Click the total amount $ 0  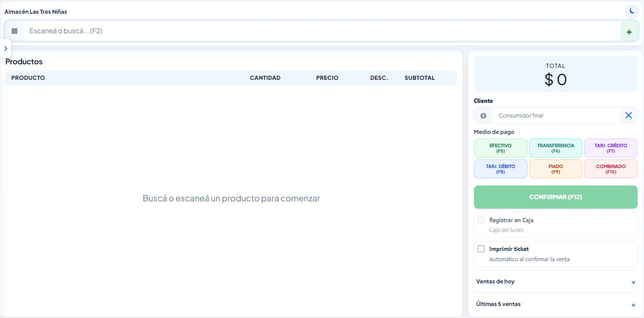click(556, 79)
